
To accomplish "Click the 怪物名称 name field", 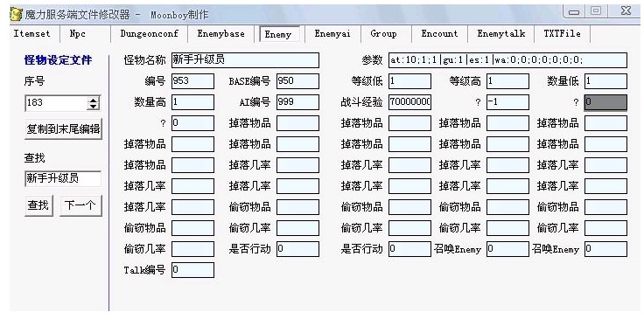I will (x=245, y=60).
